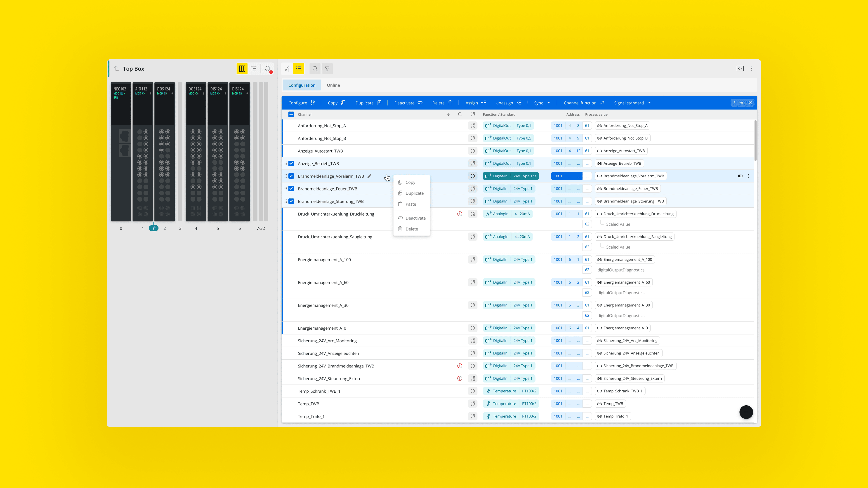This screenshot has height=488, width=868.
Task: Open the notifications bell icon
Action: click(x=268, y=69)
